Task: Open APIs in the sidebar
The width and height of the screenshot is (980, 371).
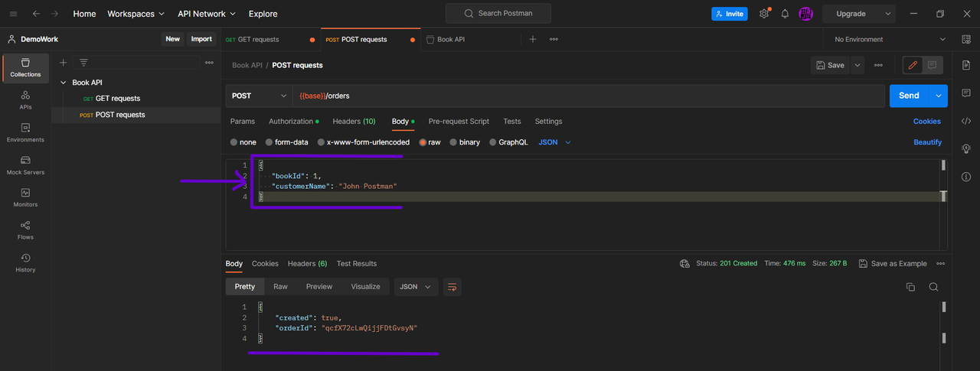Action: [25, 99]
